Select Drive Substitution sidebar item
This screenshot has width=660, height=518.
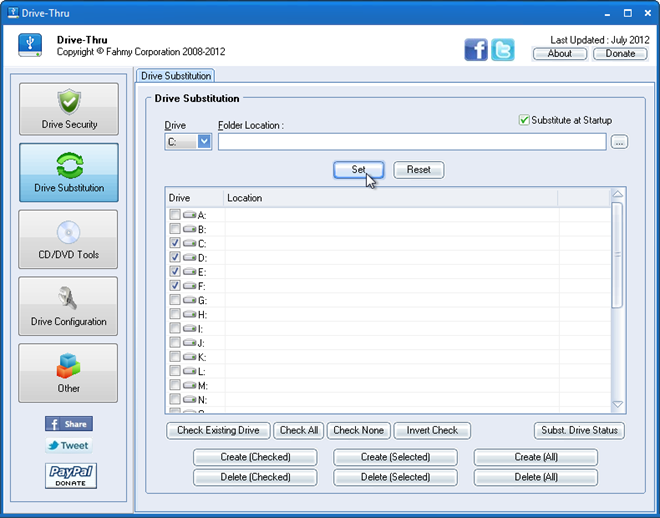tap(68, 173)
